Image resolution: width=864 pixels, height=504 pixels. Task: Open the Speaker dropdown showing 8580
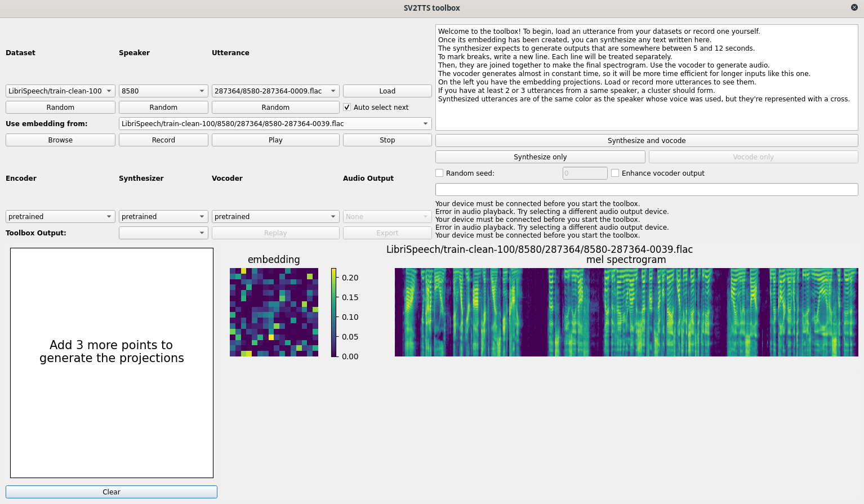163,91
